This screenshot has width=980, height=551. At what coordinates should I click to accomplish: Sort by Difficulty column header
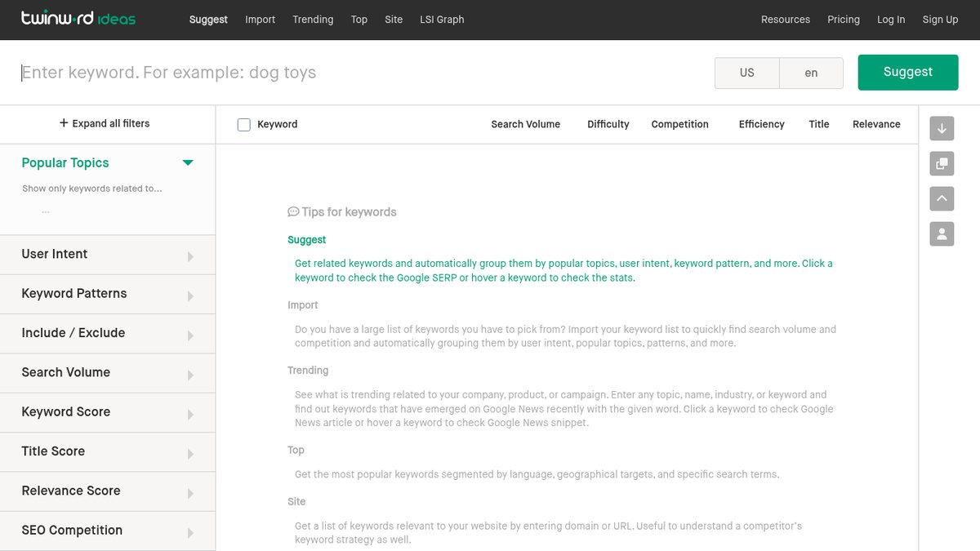(x=608, y=124)
